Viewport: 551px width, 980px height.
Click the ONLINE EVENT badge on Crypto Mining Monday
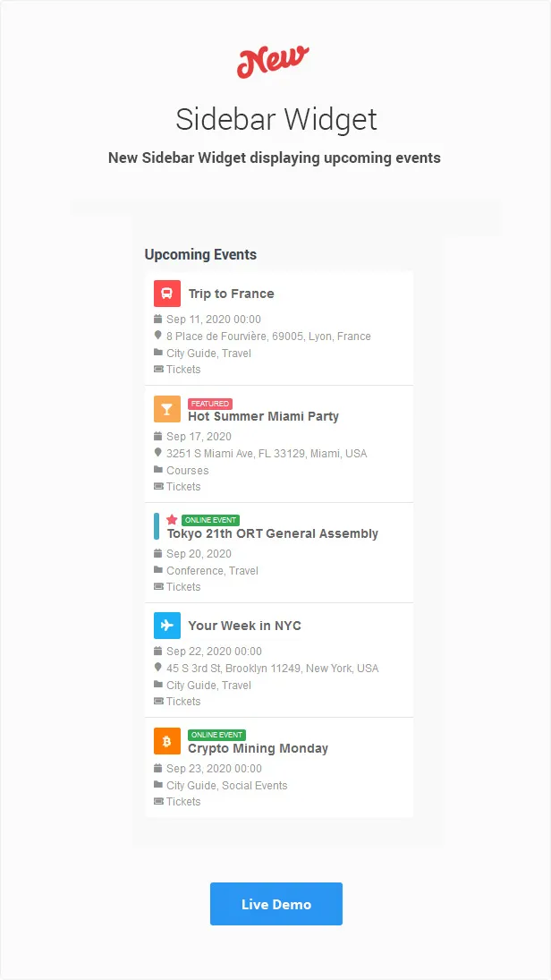click(x=216, y=734)
